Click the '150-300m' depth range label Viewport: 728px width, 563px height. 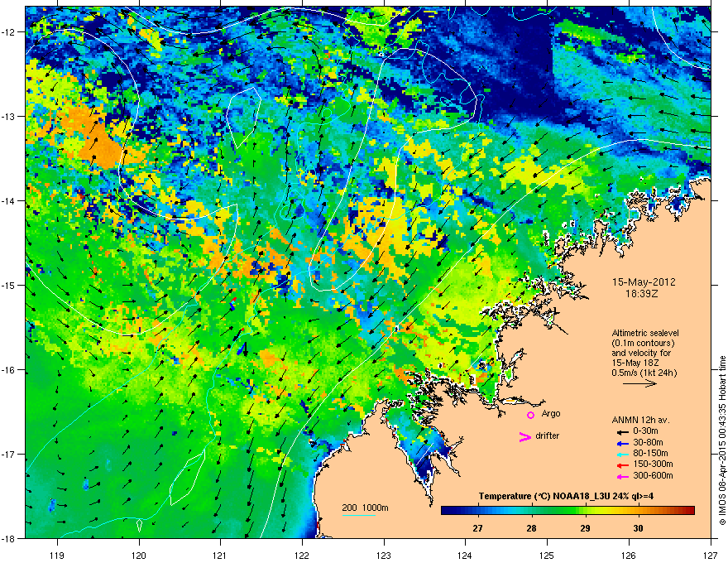tap(653, 464)
